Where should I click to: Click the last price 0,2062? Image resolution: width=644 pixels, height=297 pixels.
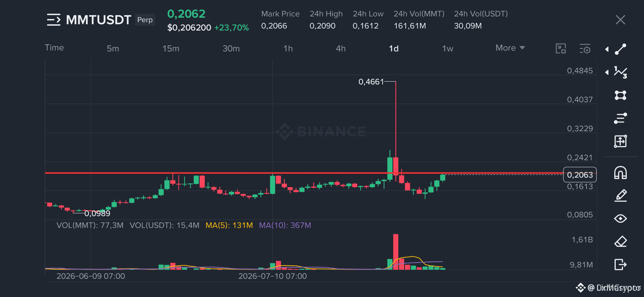coord(186,14)
